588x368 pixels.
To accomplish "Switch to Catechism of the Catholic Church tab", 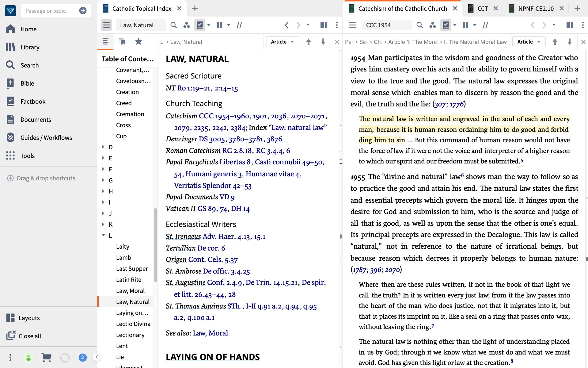I will point(402,9).
